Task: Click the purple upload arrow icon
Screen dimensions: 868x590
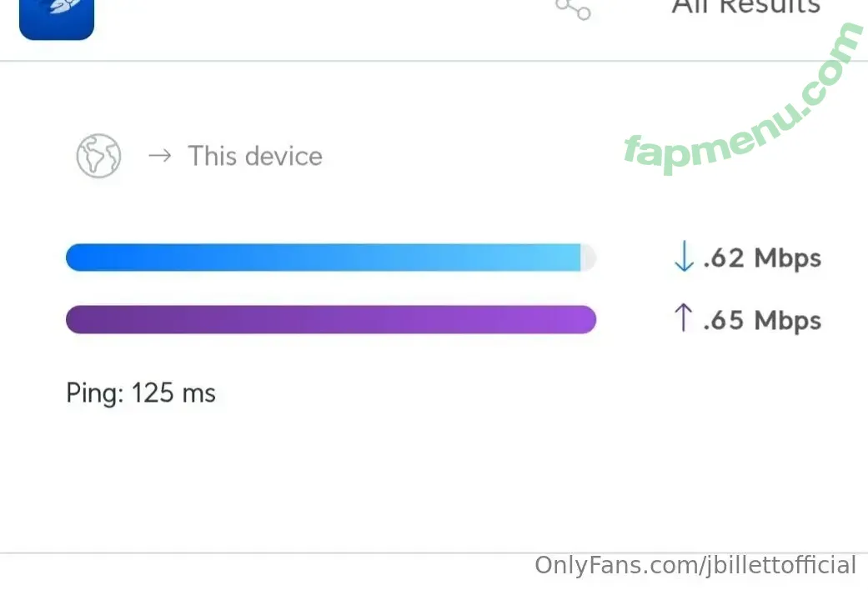Action: [x=684, y=317]
